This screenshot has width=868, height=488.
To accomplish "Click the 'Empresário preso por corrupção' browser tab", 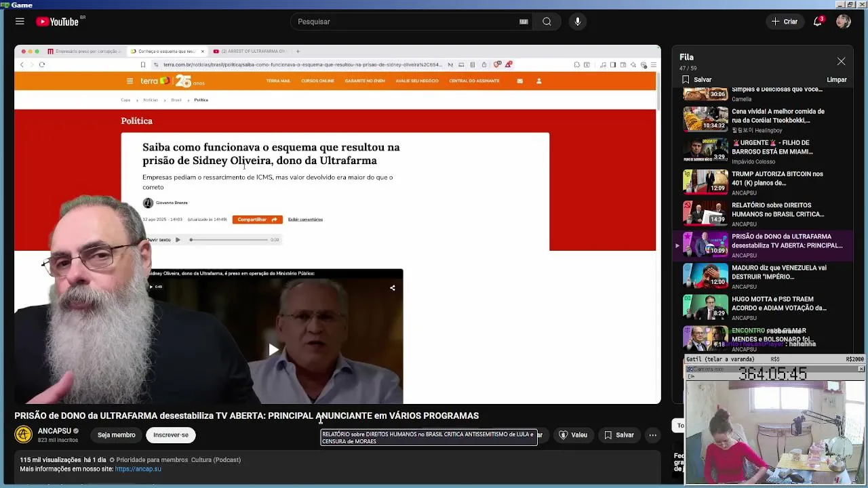I will pyautogui.click(x=85, y=52).
